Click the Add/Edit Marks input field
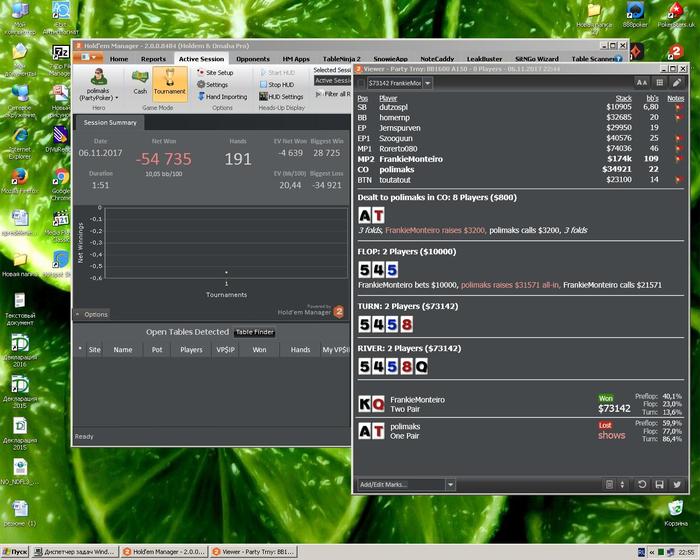Viewport: 700px width, 560px height. tap(401, 485)
